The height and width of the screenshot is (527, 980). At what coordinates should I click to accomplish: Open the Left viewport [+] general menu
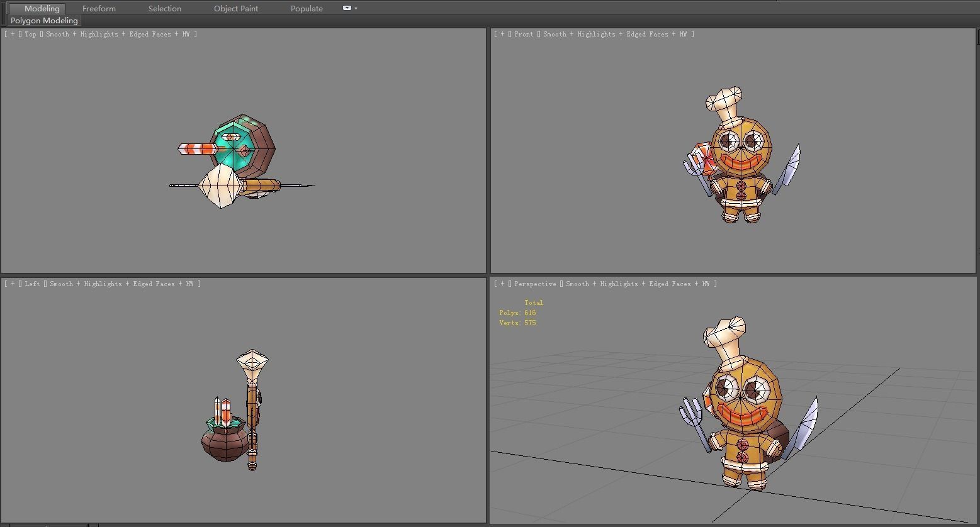point(13,284)
